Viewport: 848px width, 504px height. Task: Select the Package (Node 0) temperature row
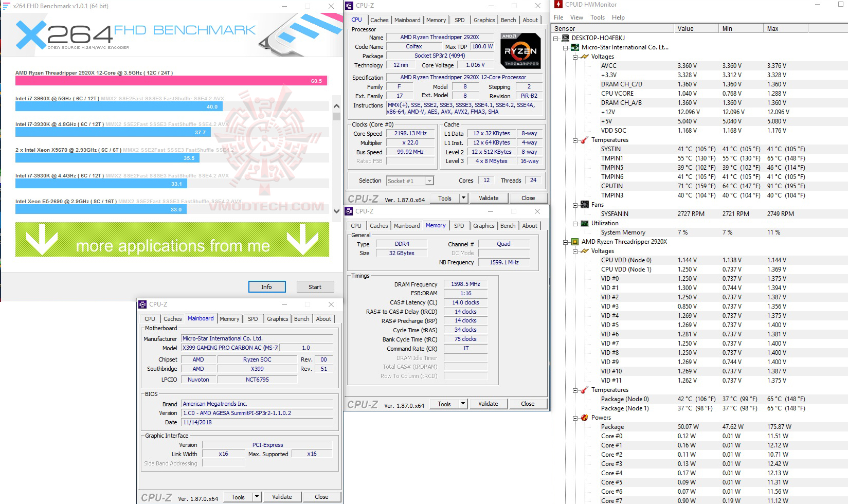(699, 399)
